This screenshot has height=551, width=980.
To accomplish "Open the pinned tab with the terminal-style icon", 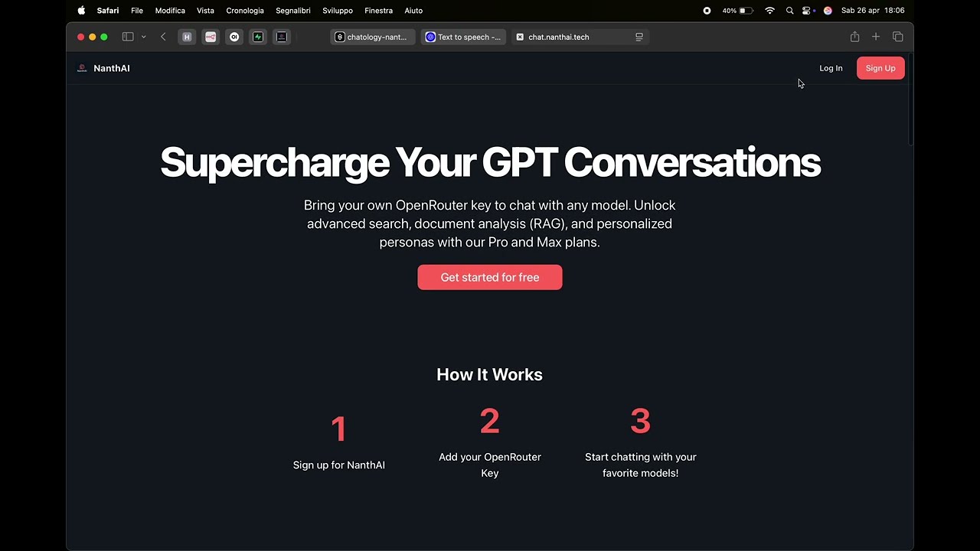I will point(282,37).
